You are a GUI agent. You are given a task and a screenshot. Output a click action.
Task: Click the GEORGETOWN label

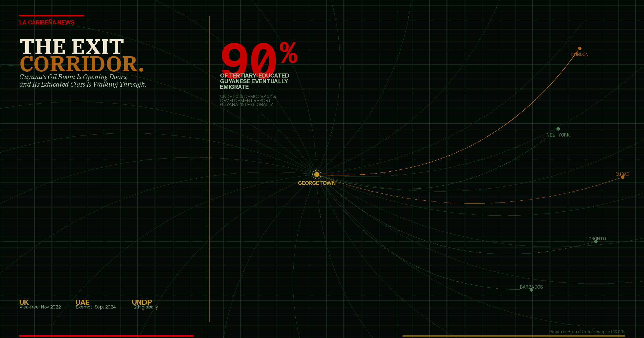coord(317,183)
